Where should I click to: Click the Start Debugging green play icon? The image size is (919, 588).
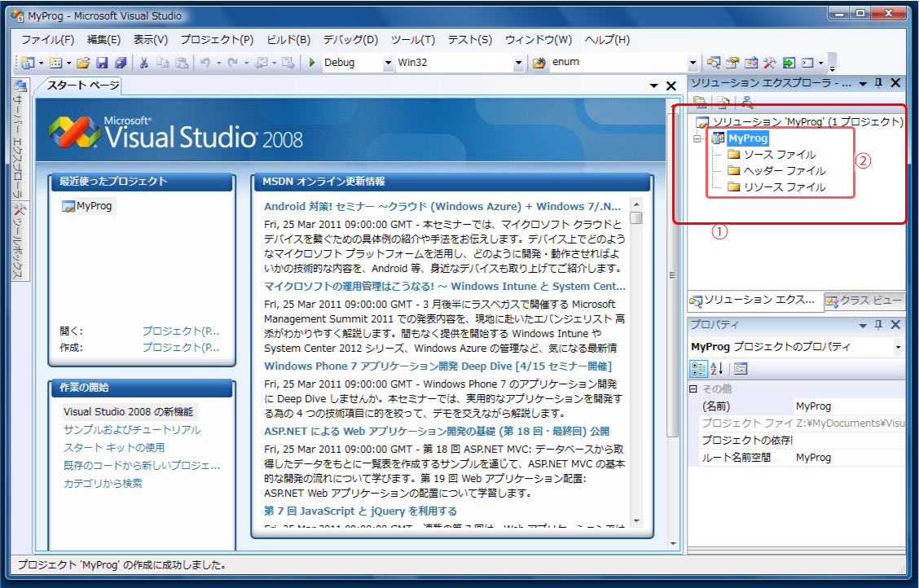click(x=312, y=63)
